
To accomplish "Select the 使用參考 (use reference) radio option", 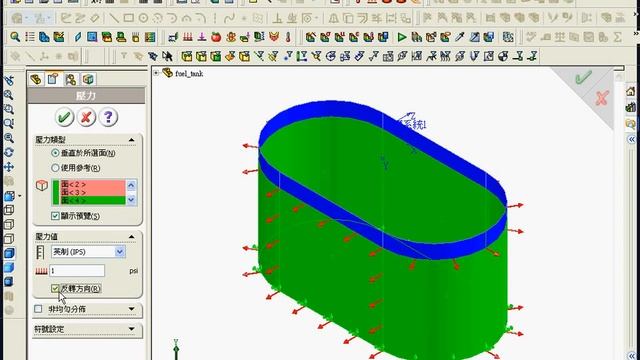I will point(55,168).
